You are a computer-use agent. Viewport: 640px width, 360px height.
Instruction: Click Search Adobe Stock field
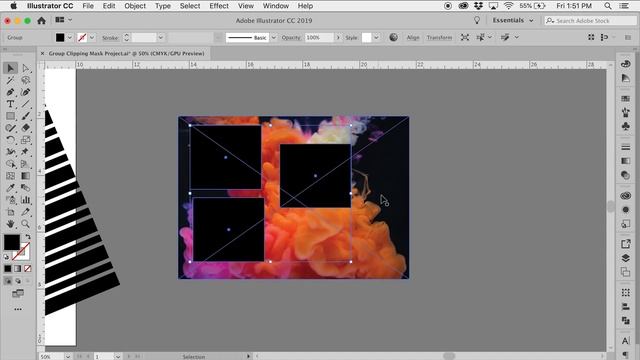tap(590, 20)
